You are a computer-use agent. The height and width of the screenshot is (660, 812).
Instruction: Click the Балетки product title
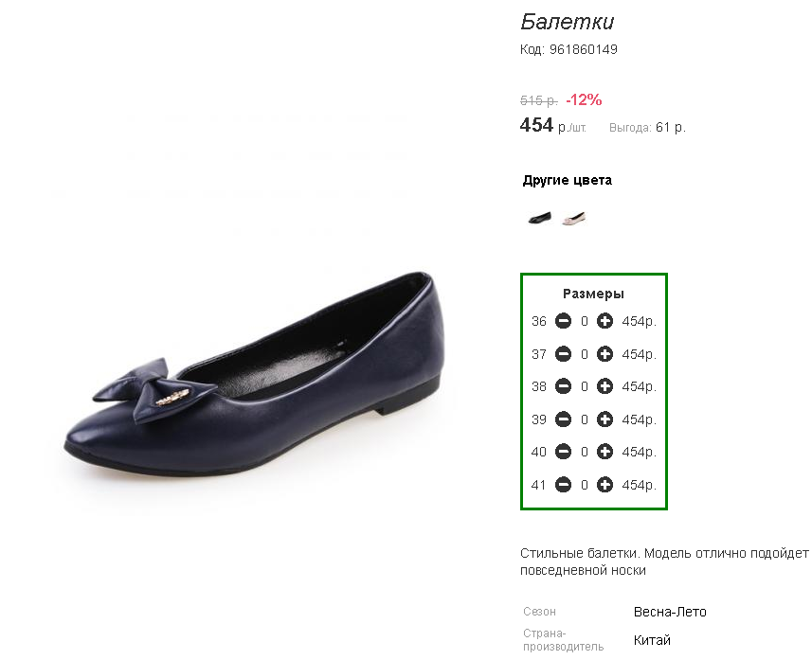(x=567, y=22)
